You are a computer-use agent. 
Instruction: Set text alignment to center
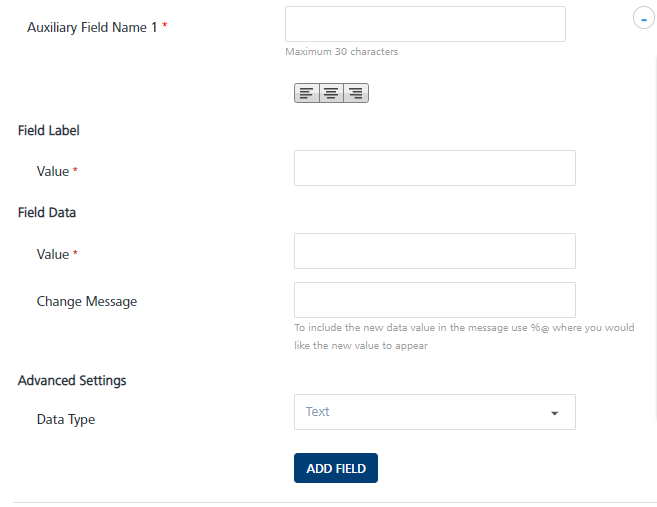(331, 93)
